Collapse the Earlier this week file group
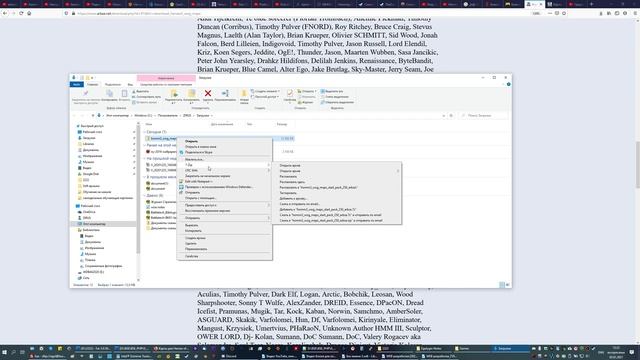 144,145
